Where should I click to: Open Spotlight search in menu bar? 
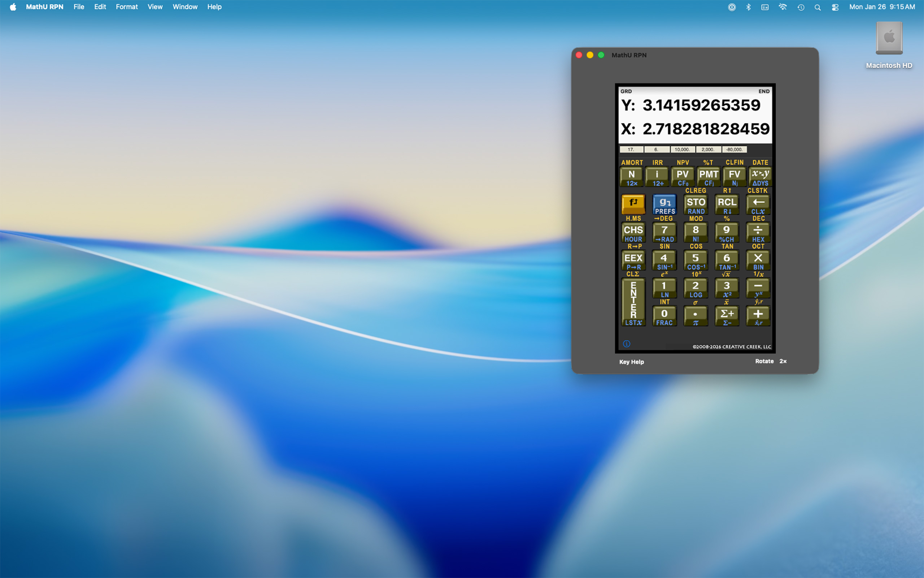(x=818, y=7)
